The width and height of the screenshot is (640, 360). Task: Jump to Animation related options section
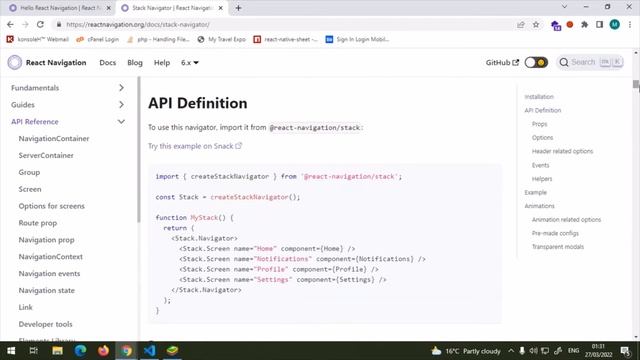[566, 220]
